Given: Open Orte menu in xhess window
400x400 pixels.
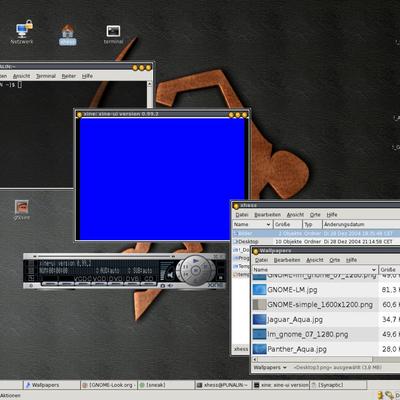Looking at the screenshot, I should coord(315,215).
